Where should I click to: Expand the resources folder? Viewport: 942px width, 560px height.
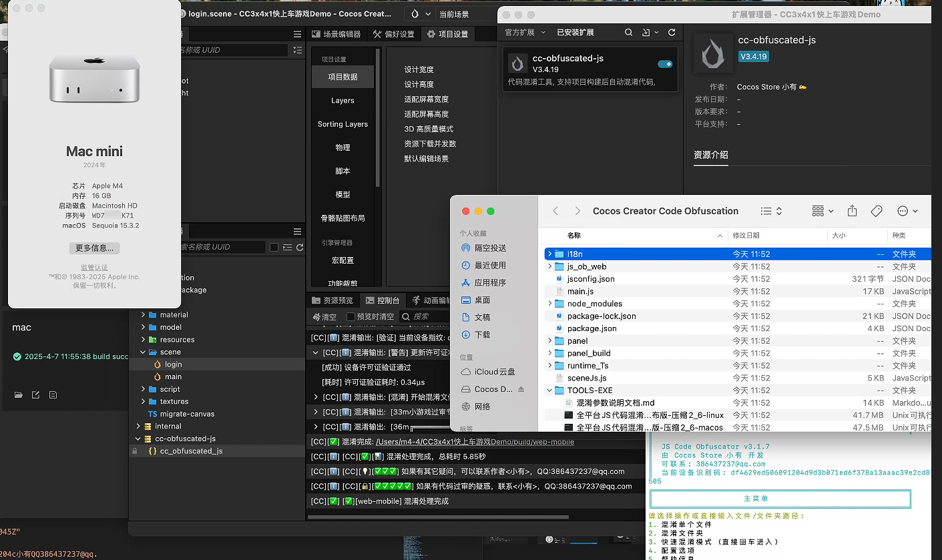(x=144, y=340)
